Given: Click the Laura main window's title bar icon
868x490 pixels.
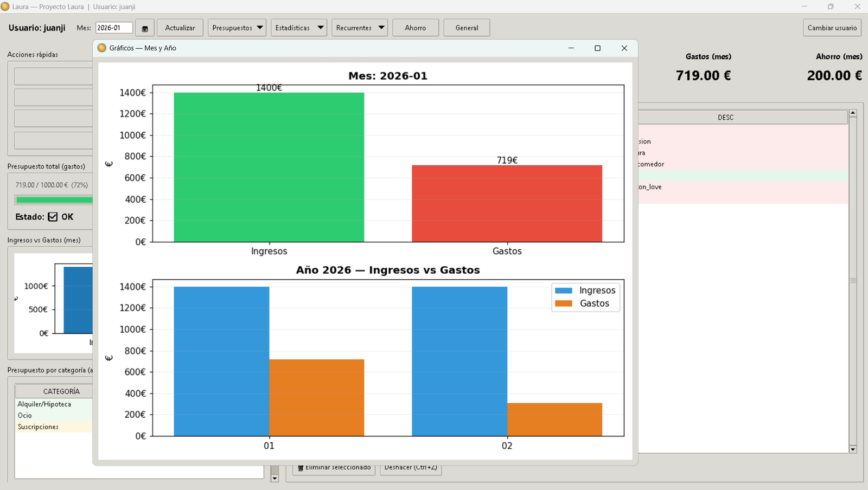Looking at the screenshot, I should point(5,7).
